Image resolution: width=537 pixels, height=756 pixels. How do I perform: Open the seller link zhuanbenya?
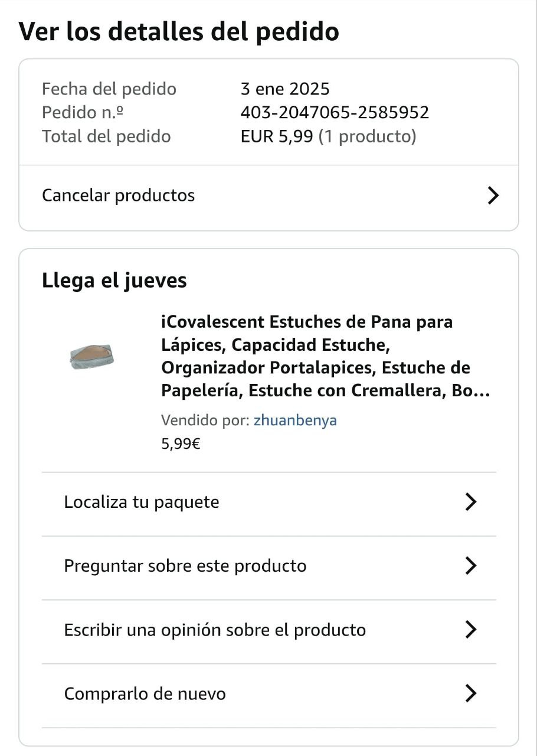click(x=295, y=421)
